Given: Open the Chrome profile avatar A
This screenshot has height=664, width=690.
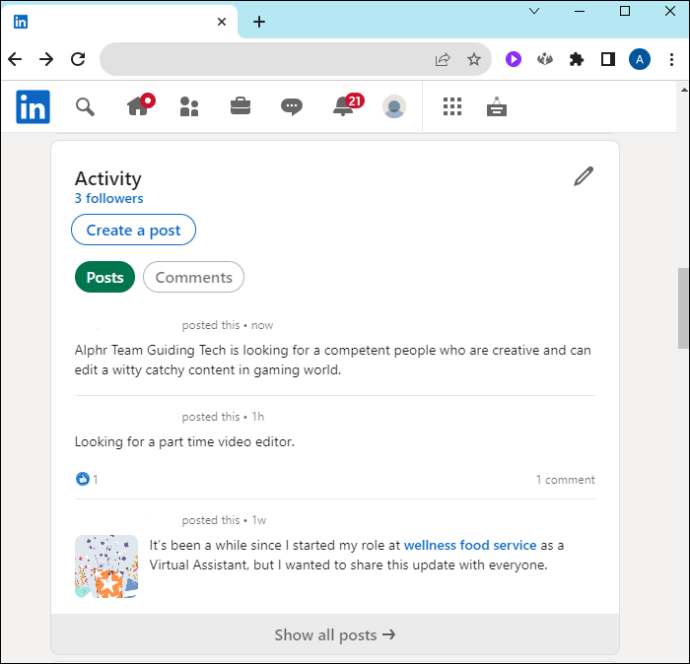Looking at the screenshot, I should [x=639, y=59].
